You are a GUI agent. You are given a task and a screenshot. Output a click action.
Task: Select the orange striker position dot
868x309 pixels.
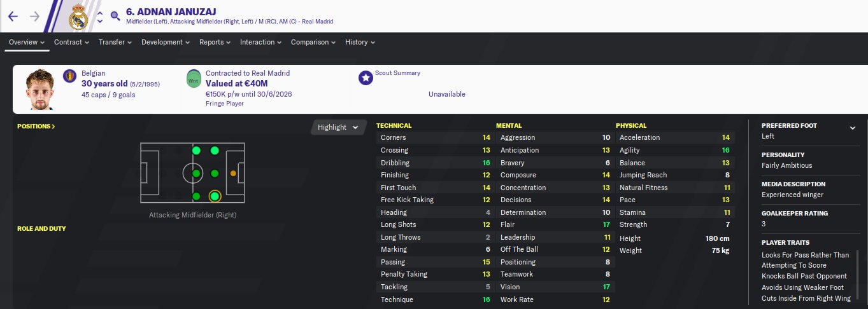tap(233, 173)
